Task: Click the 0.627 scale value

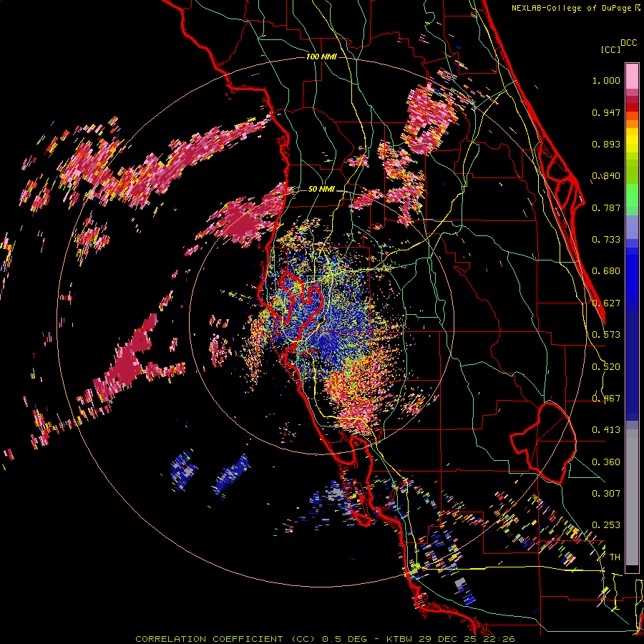Action: click(606, 303)
